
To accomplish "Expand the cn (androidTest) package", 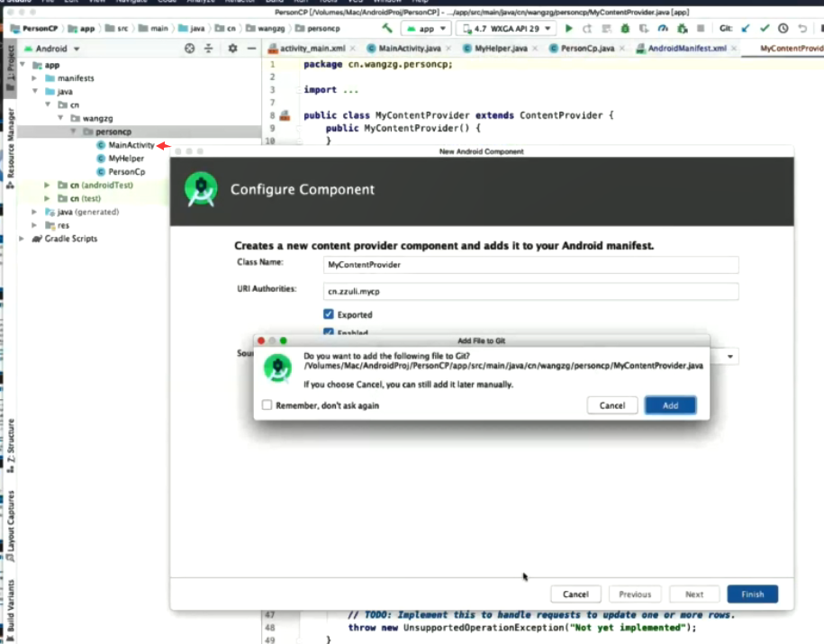I will click(x=48, y=185).
